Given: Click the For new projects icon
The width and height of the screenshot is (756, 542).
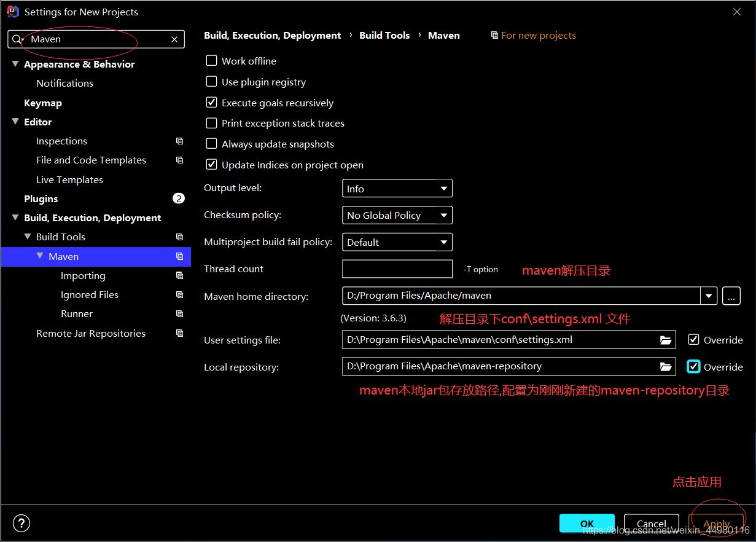Looking at the screenshot, I should click(495, 36).
